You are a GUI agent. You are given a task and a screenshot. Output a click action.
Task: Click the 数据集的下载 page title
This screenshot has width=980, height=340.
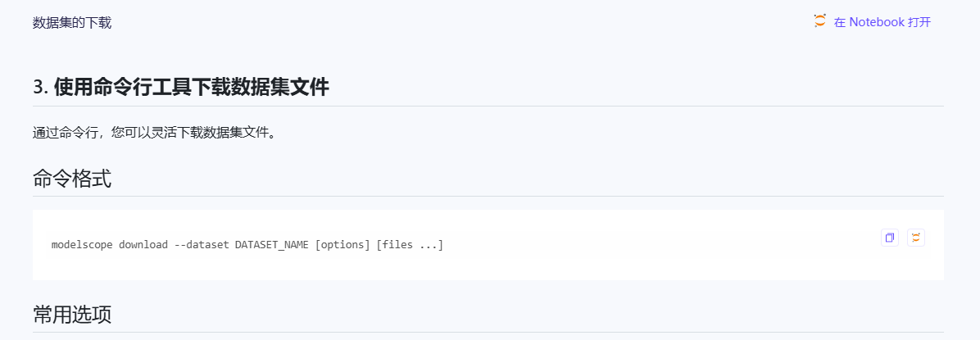click(72, 23)
